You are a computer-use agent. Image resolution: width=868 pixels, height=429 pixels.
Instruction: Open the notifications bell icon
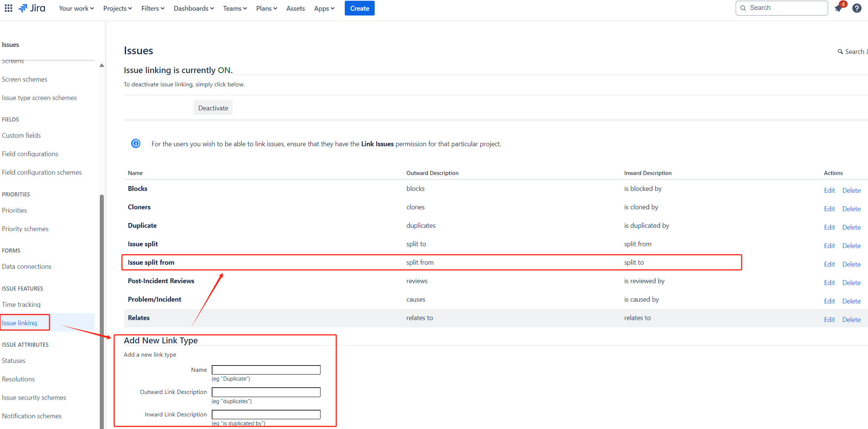[x=838, y=8]
